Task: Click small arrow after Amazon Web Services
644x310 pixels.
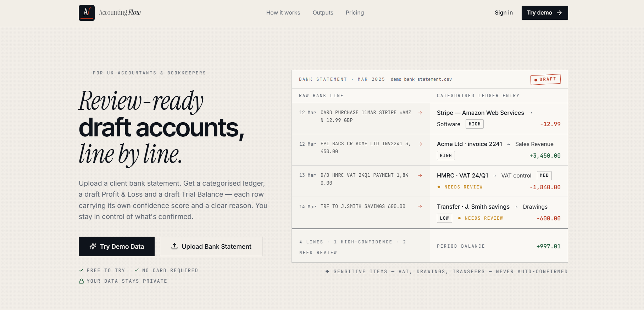Action: coord(531,113)
